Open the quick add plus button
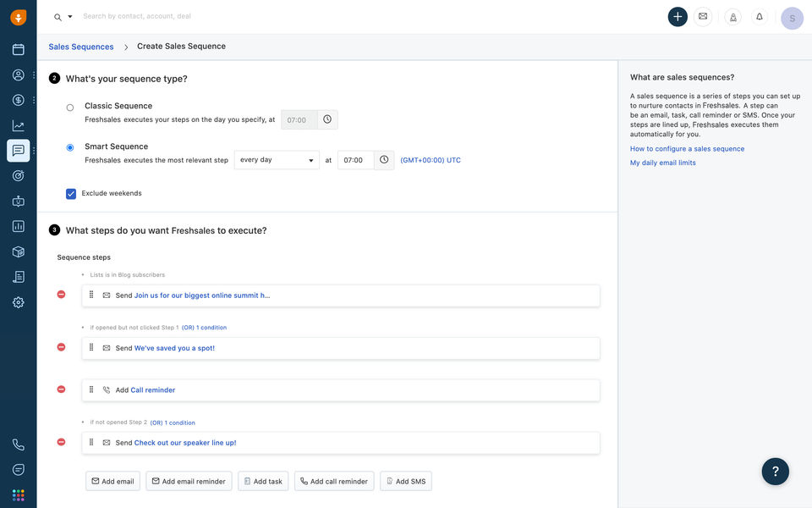Image resolution: width=812 pixels, height=508 pixels. click(678, 17)
